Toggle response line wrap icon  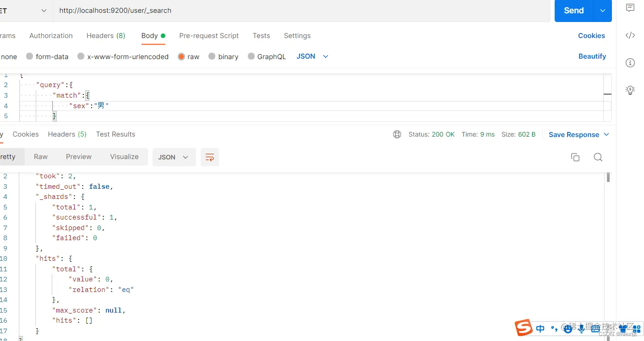point(210,157)
